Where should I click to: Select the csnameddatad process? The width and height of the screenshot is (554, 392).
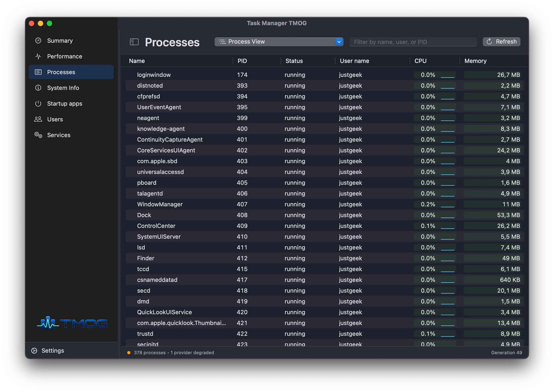tap(325, 280)
